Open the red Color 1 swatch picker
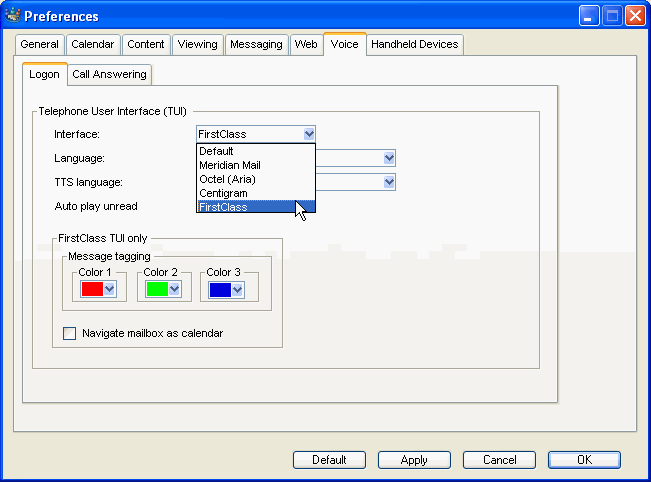The width and height of the screenshot is (651, 482). [97, 289]
